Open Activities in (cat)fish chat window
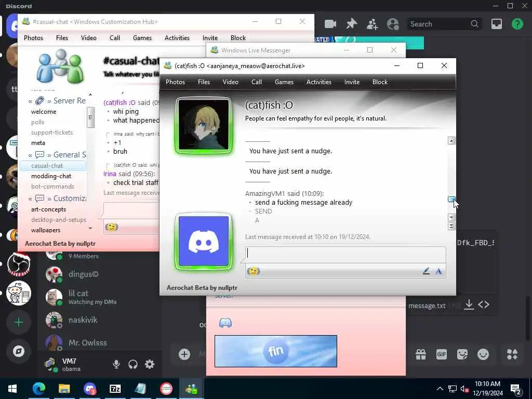Image resolution: width=532 pixels, height=399 pixels. (319, 82)
